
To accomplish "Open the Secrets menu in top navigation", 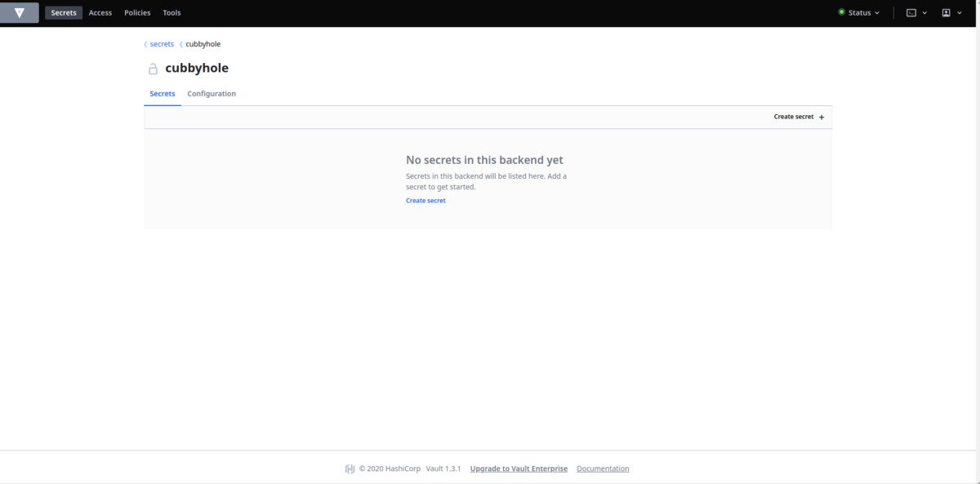I will (x=64, y=13).
